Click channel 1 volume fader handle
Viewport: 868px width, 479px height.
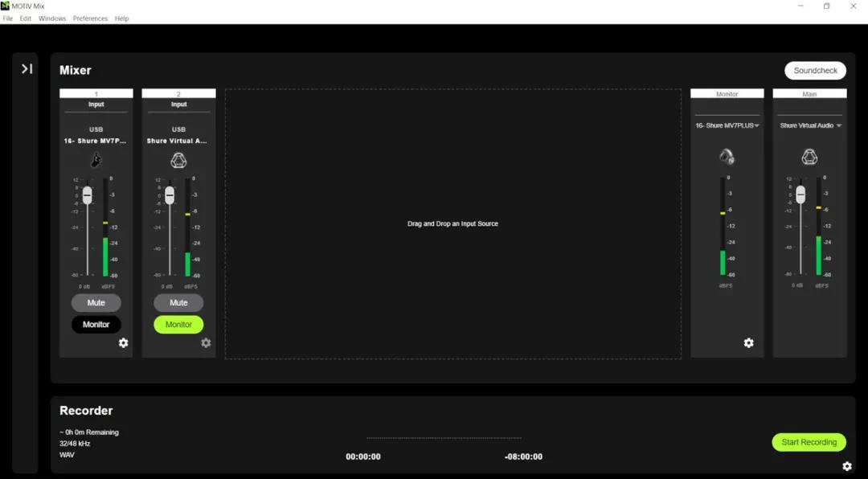[x=88, y=195]
